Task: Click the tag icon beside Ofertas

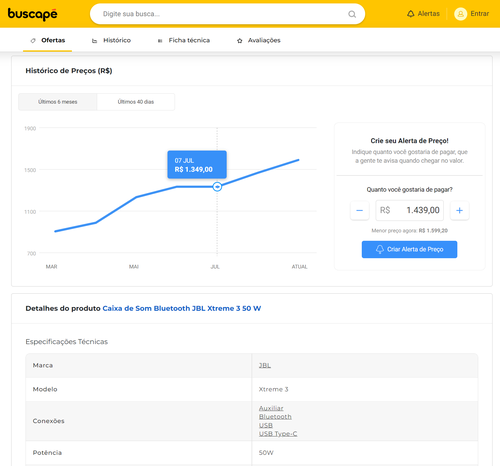Action: [x=33, y=41]
